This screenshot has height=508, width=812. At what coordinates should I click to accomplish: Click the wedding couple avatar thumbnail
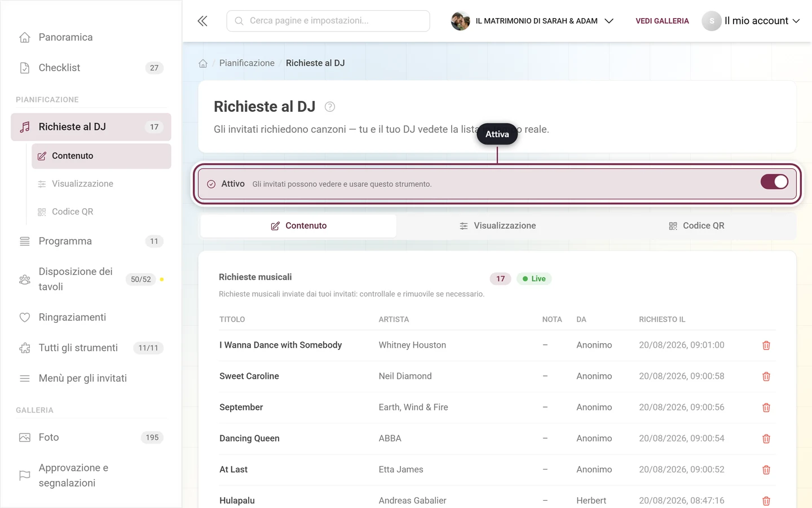(x=460, y=21)
